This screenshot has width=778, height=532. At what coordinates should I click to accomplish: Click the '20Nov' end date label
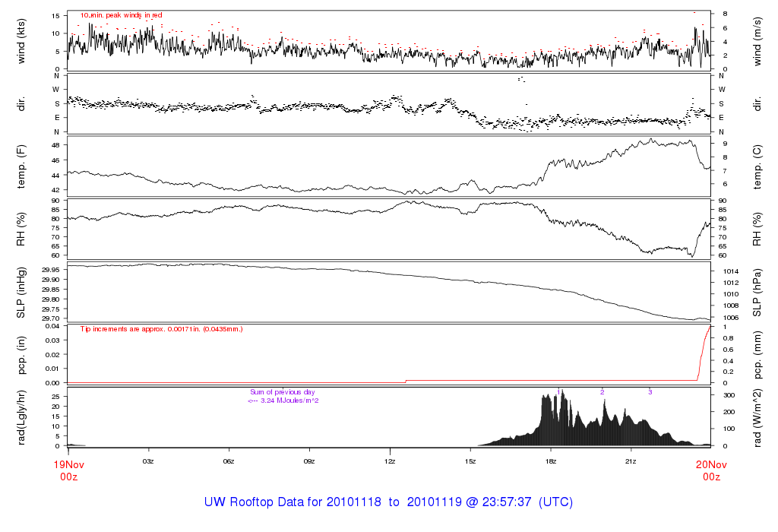pos(711,464)
